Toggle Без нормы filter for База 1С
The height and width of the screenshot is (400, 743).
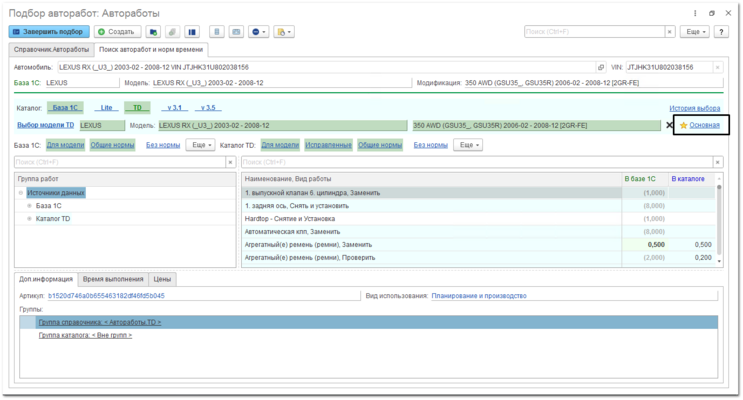(163, 145)
